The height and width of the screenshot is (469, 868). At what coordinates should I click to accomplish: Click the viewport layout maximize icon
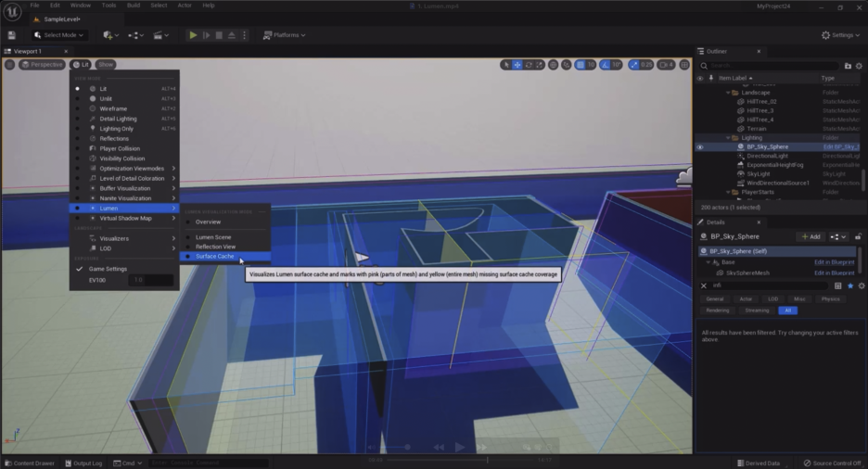pyautogui.click(x=684, y=65)
